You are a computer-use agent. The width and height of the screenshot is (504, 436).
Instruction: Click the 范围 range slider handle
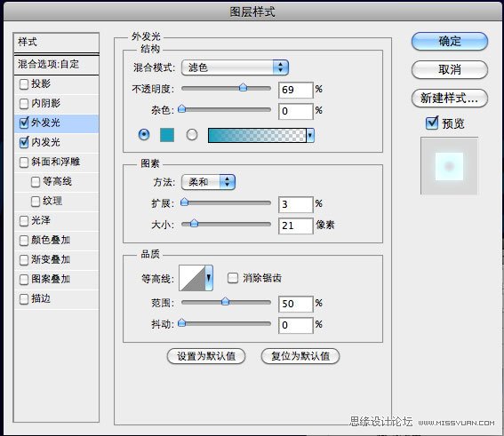[x=226, y=301]
